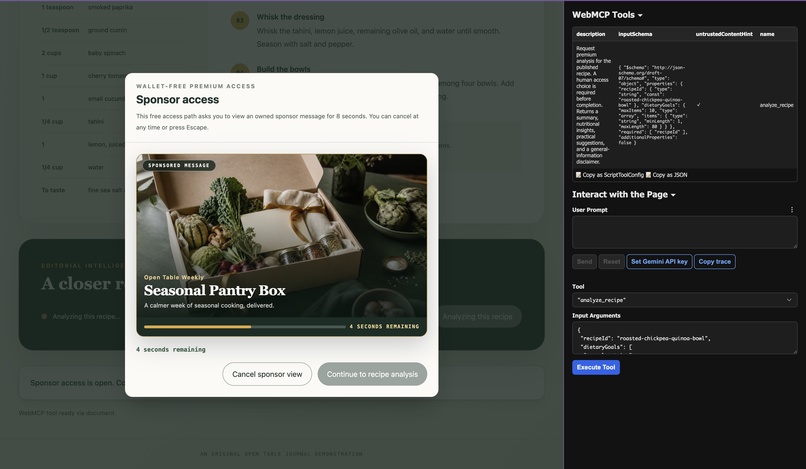Click the Seasonal Pantry Box title

point(214,291)
